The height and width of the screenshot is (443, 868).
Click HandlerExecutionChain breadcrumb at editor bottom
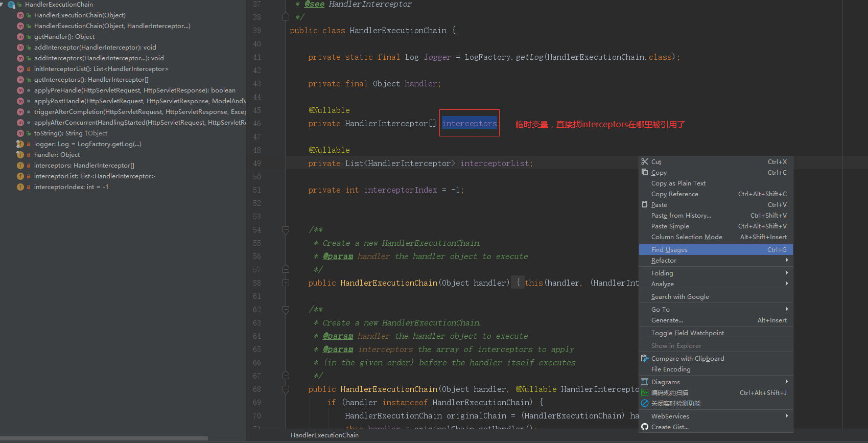coord(324,435)
